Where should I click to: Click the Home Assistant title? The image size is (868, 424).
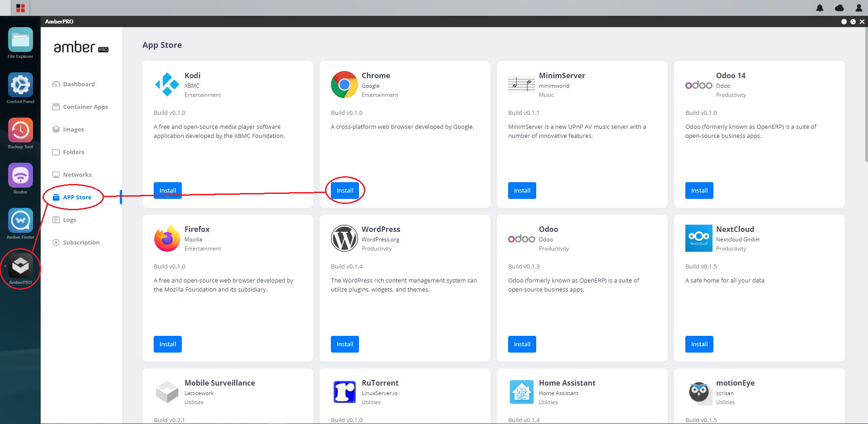(x=567, y=383)
